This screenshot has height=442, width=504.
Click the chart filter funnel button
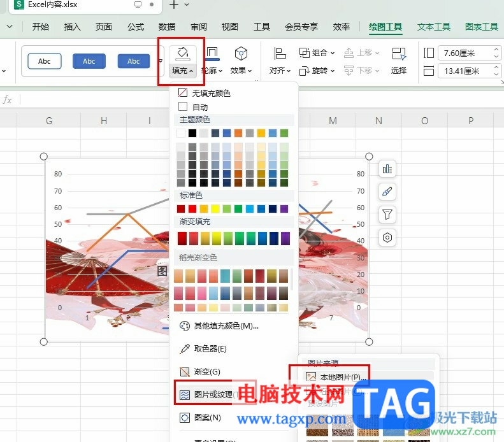(387, 215)
